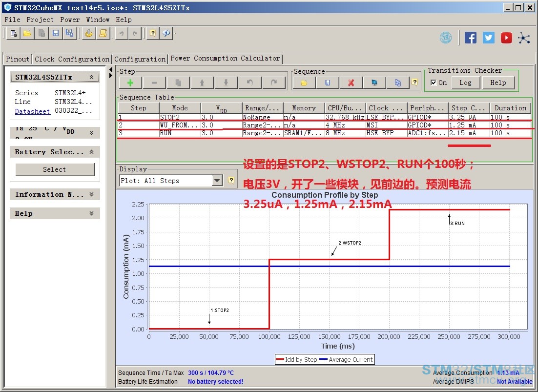Click the Generate Report scroll icon

[103, 33]
